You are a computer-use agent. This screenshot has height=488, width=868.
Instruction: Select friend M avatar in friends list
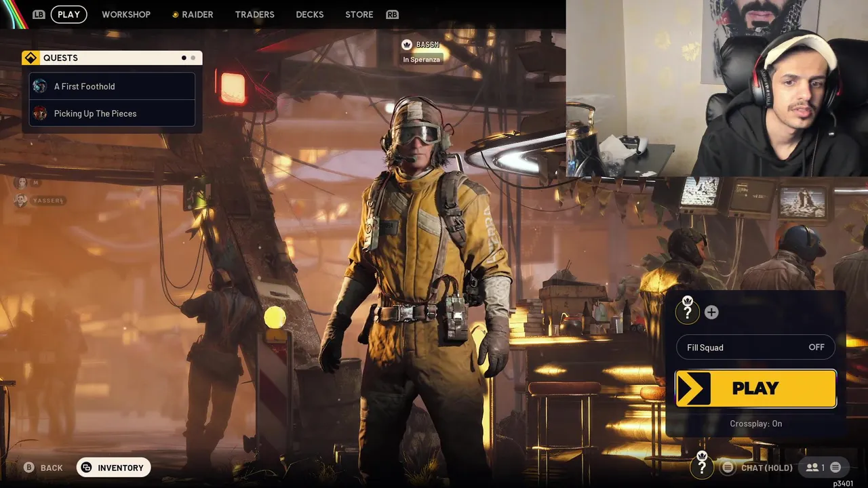coord(22,183)
